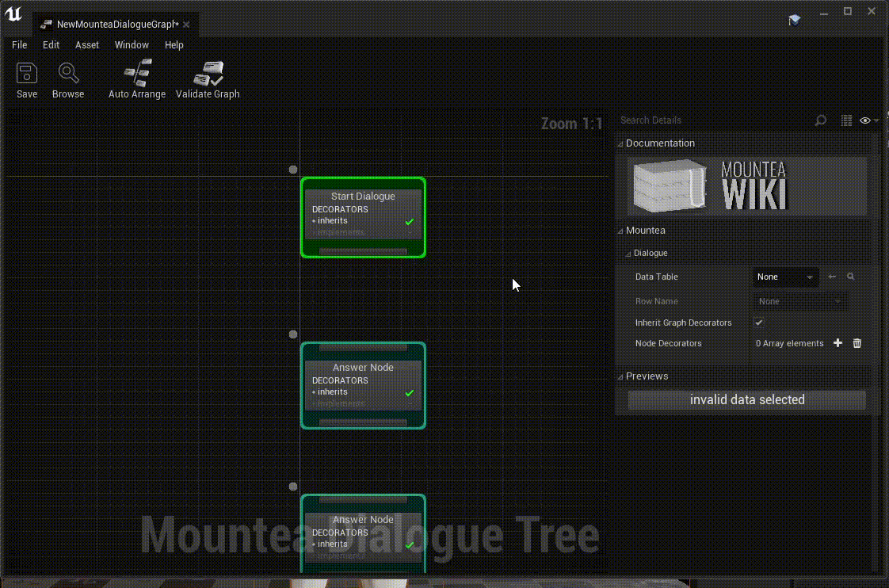Open the Asset menu

(x=86, y=45)
